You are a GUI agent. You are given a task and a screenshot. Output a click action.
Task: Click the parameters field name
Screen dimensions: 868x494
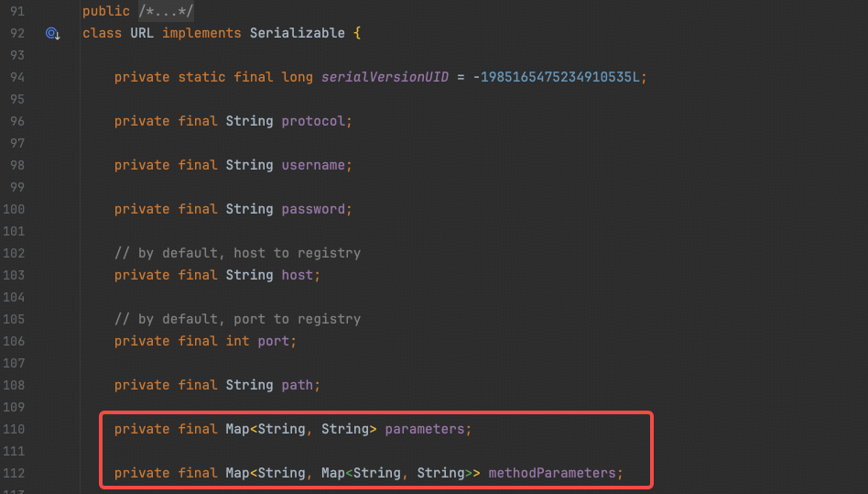pos(425,429)
